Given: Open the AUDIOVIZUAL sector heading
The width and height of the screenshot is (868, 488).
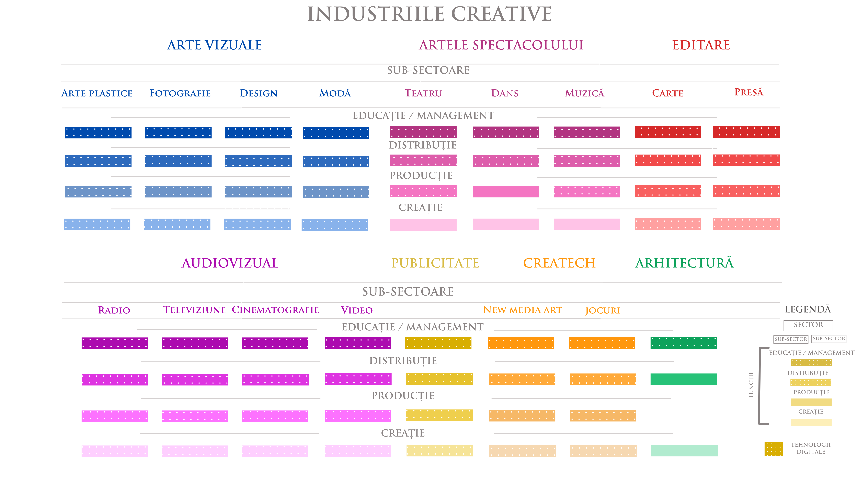Looking at the screenshot, I should tap(230, 263).
